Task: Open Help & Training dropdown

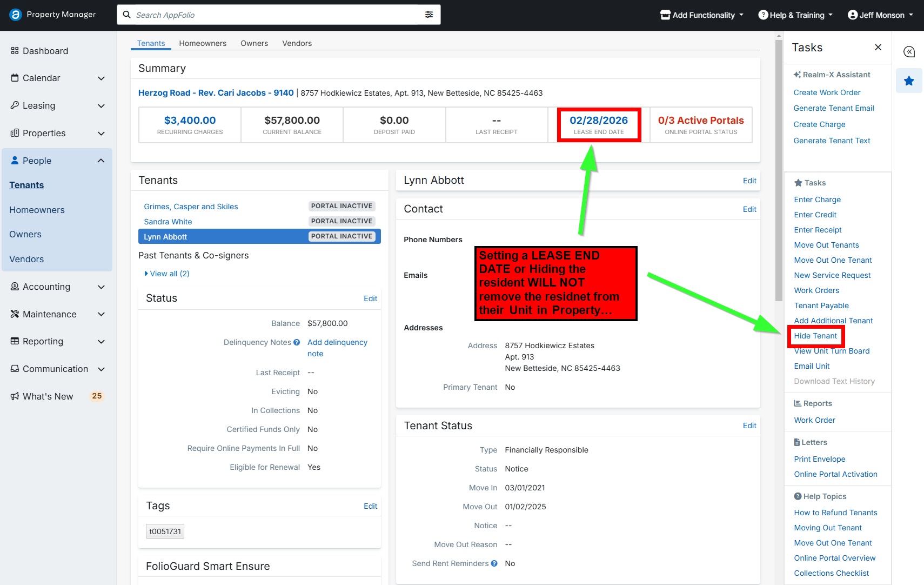Action: click(x=795, y=15)
